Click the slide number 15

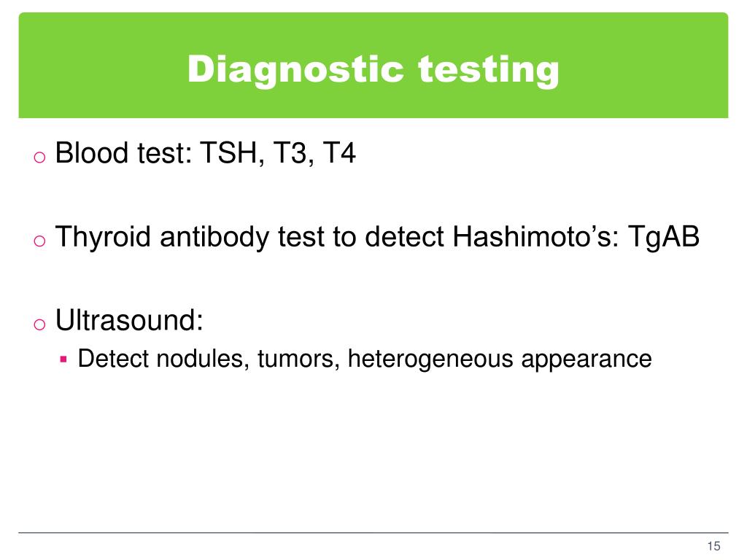coord(713,545)
